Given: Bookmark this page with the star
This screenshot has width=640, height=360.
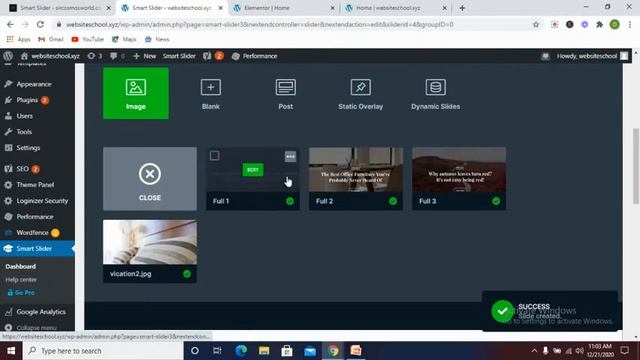Looking at the screenshot, I should click(x=536, y=24).
